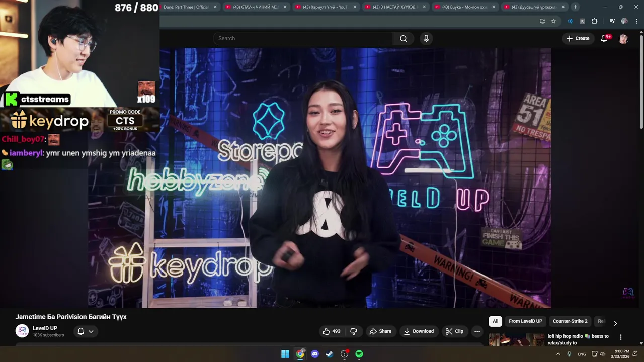This screenshot has width=644, height=362.
Task: Open more actions three-dot button under video
Action: 477,331
